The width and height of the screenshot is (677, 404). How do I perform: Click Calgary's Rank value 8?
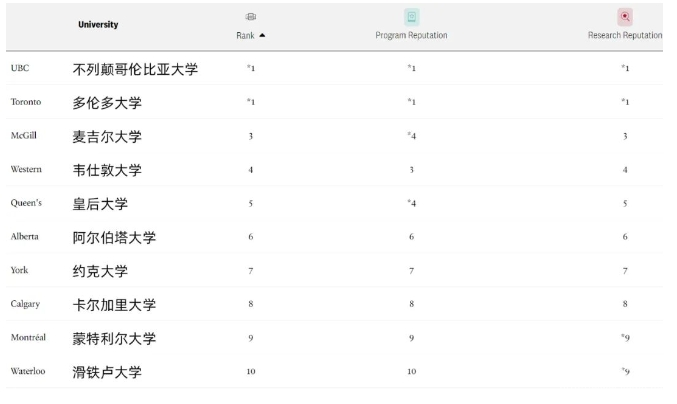tap(250, 304)
